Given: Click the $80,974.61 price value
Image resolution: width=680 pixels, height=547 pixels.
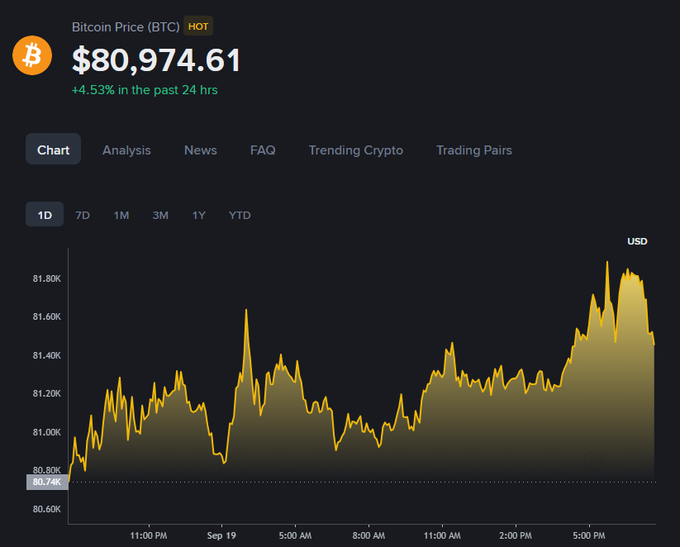Looking at the screenshot, I should [x=156, y=60].
